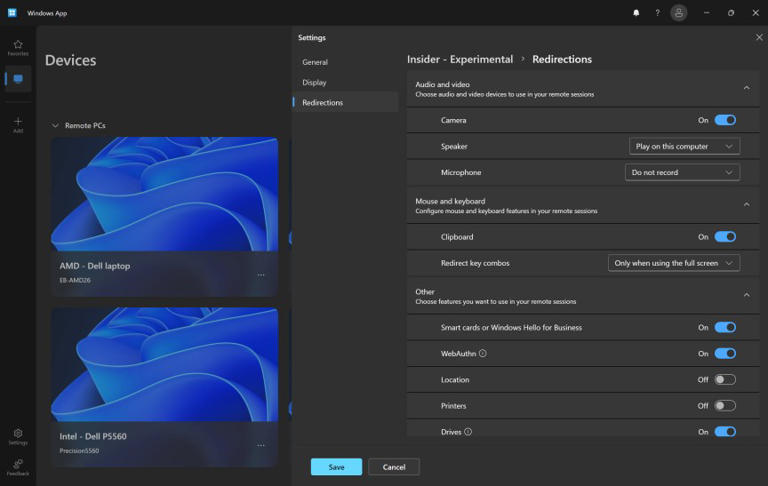Screen dimensions: 768x486
Task: Collapse the Mouse and keyboard section
Action: click(746, 205)
